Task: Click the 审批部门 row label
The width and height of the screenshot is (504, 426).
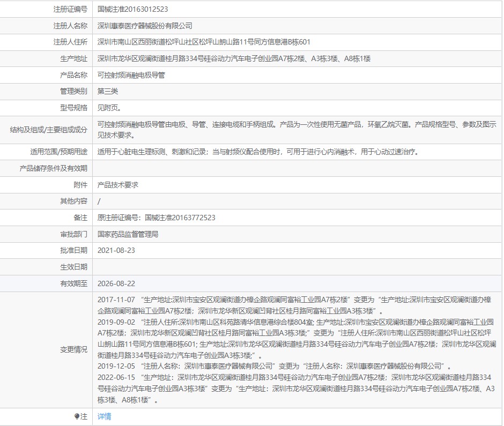Action: [73, 234]
